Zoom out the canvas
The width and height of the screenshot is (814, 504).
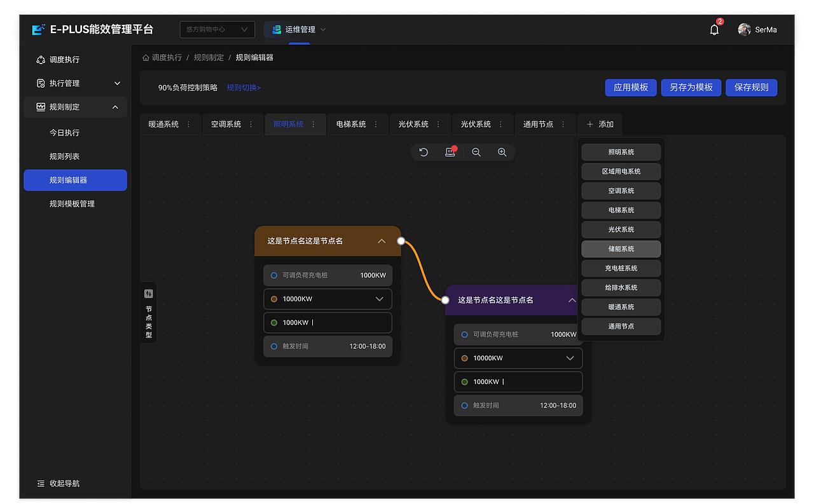pos(476,152)
